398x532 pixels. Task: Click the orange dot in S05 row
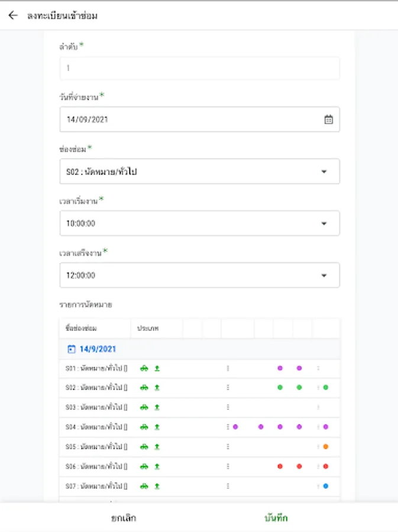click(x=326, y=447)
